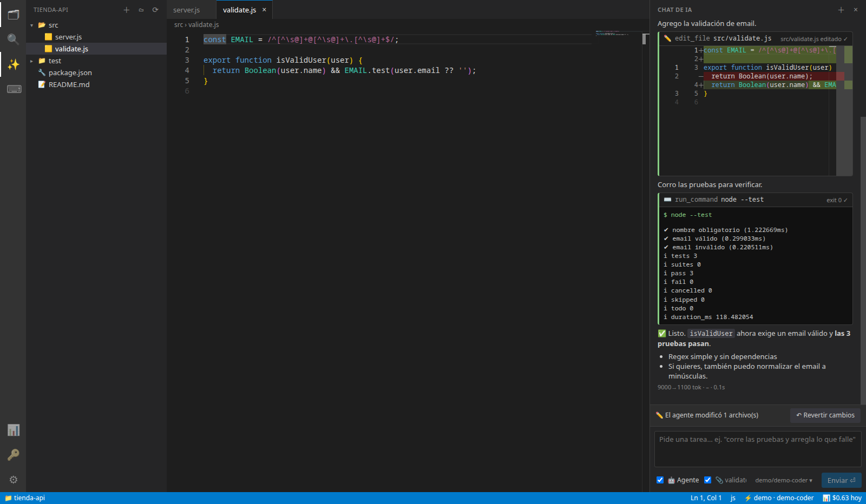This screenshot has height=504, width=866.
Task: Open the usage chart icon in activity bar
Action: [x=13, y=430]
